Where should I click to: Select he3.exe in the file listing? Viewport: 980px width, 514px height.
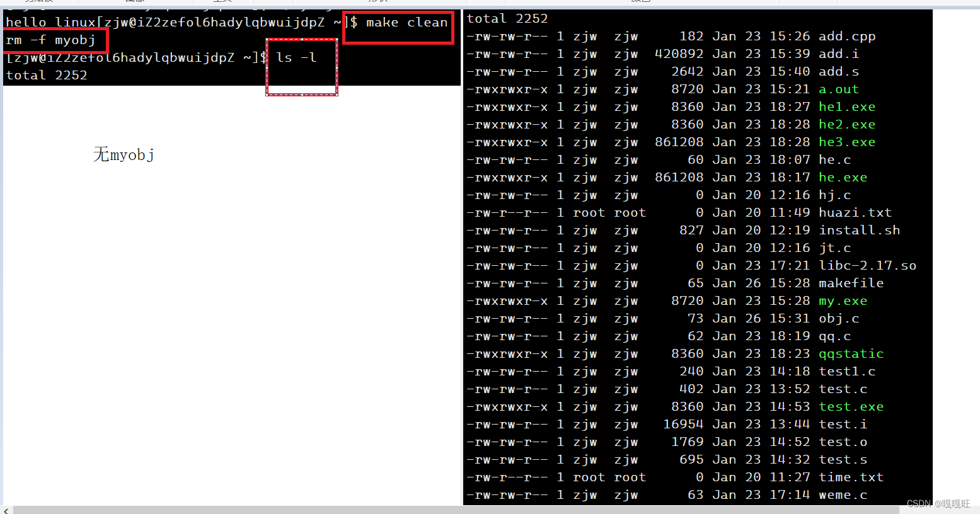click(846, 142)
